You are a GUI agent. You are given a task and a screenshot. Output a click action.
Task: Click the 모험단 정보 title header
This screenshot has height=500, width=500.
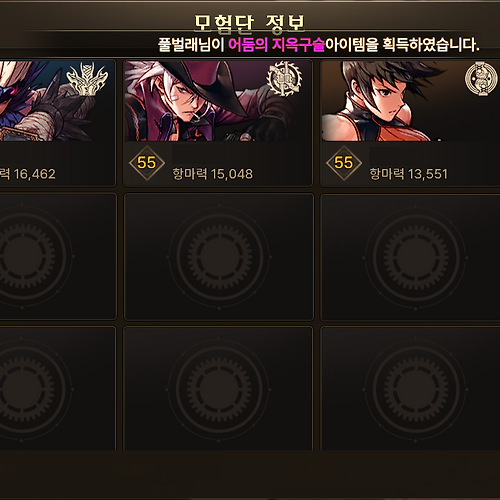tap(250, 24)
